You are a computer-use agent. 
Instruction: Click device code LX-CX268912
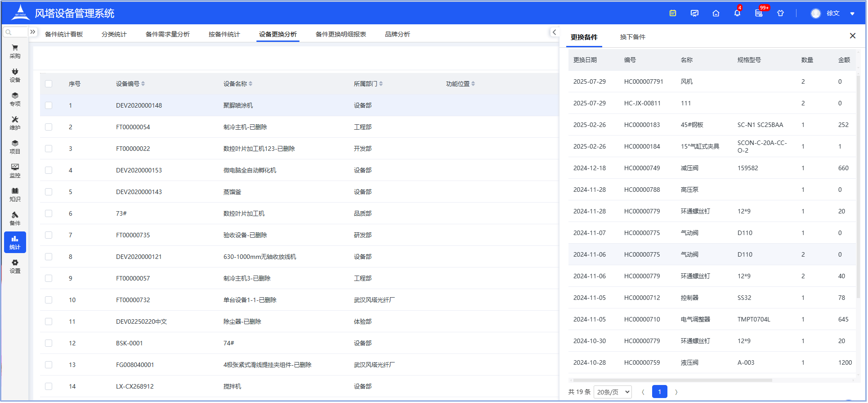135,386
